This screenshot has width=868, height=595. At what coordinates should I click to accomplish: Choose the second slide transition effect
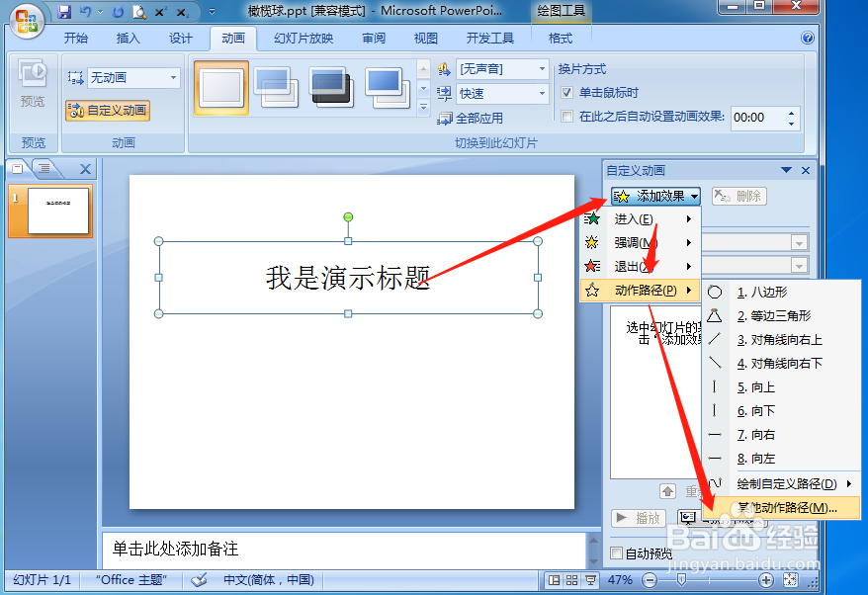[x=276, y=87]
